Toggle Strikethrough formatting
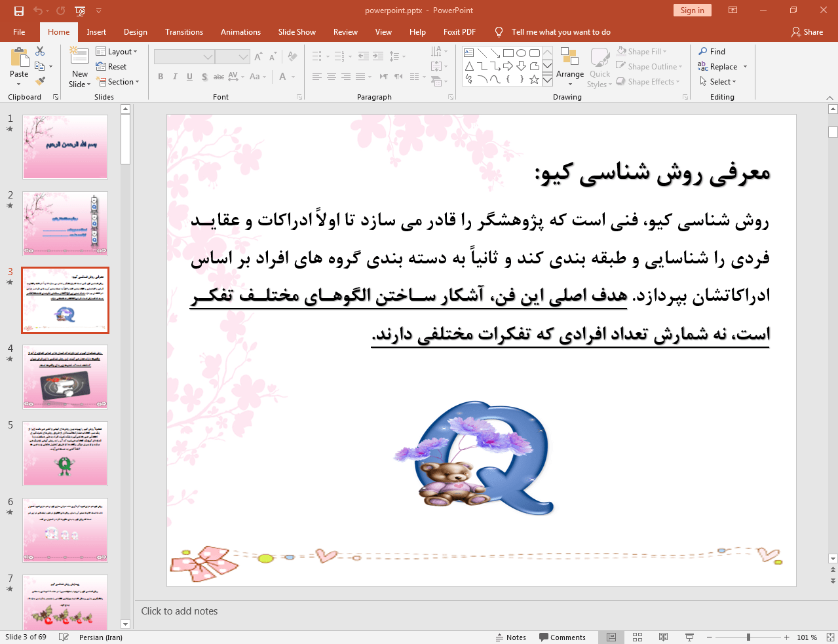Viewport: 838px width, 644px height. pyautogui.click(x=219, y=77)
